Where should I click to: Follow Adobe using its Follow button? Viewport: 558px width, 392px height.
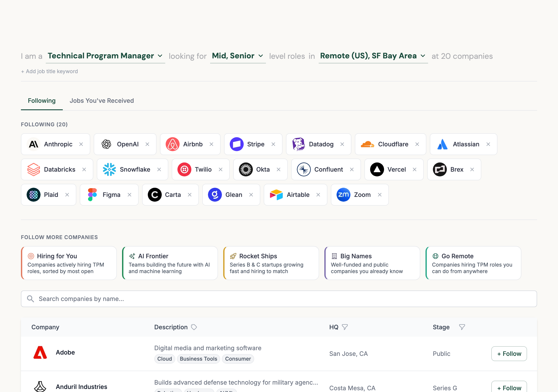(509, 354)
